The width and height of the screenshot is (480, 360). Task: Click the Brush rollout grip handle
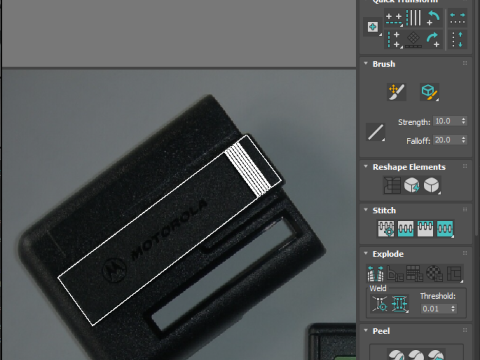point(465,63)
